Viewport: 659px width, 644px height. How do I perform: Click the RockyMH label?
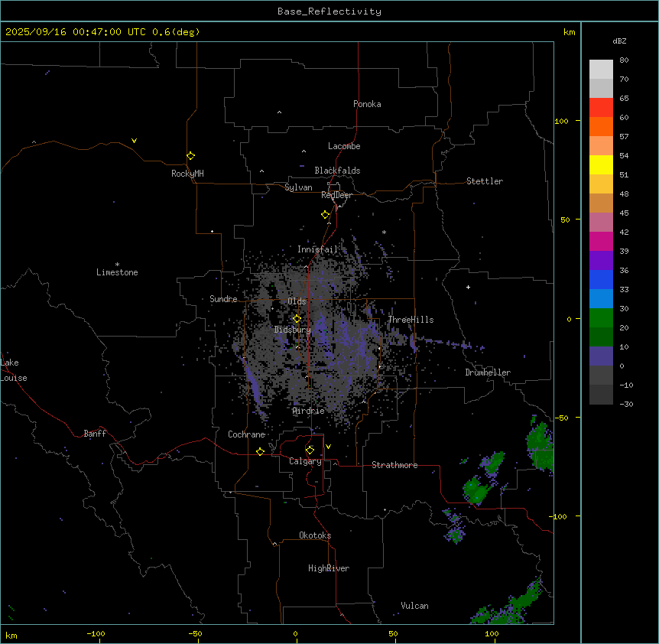tap(187, 173)
